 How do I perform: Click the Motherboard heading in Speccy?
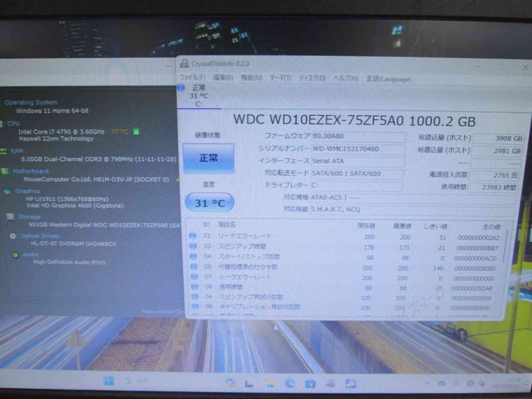pyautogui.click(x=31, y=171)
